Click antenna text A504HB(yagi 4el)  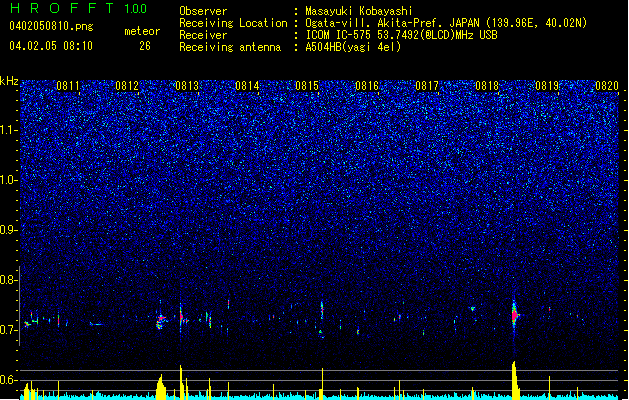click(x=353, y=47)
